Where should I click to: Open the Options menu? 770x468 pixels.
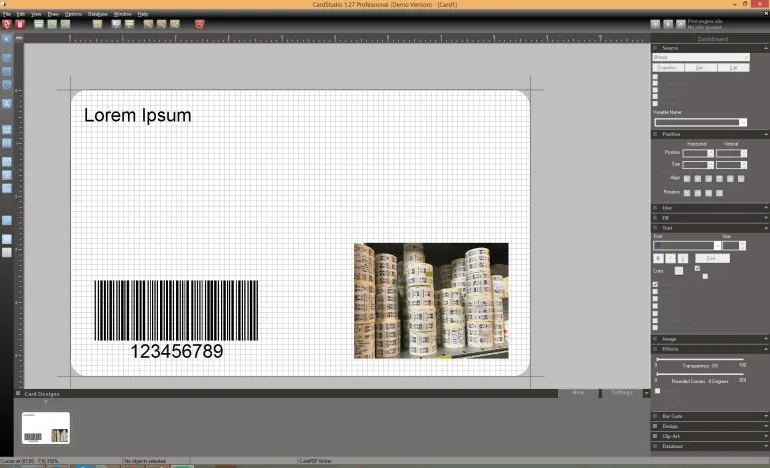coord(73,14)
